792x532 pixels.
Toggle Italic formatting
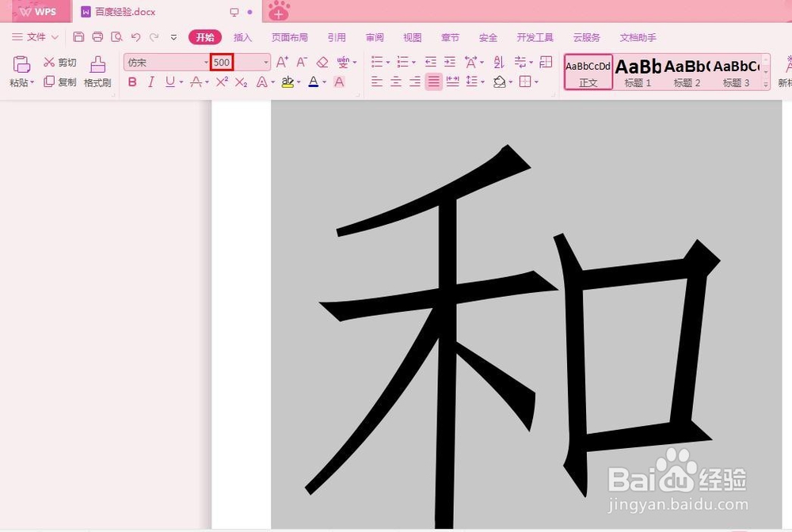[151, 82]
